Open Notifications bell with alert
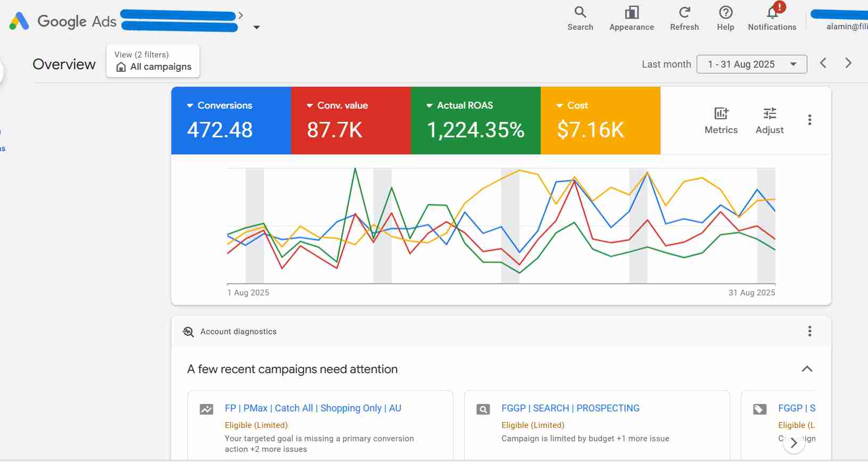This screenshot has height=462, width=868. tap(772, 13)
